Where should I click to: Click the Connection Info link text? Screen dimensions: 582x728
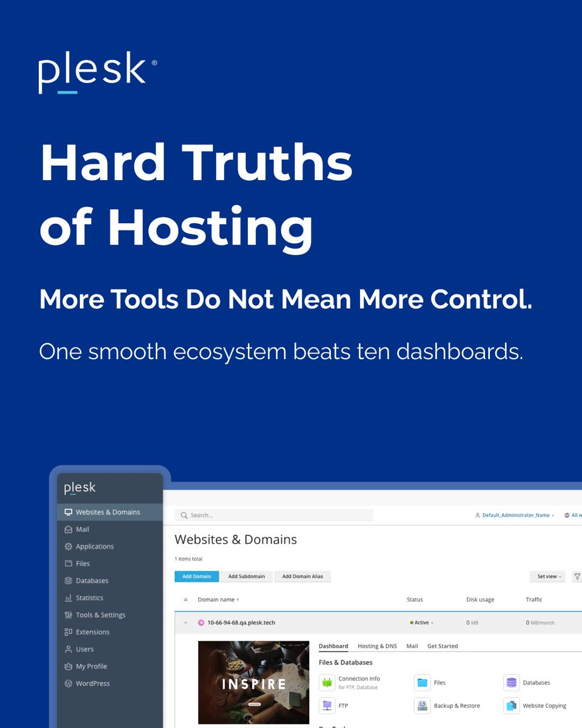click(359, 679)
